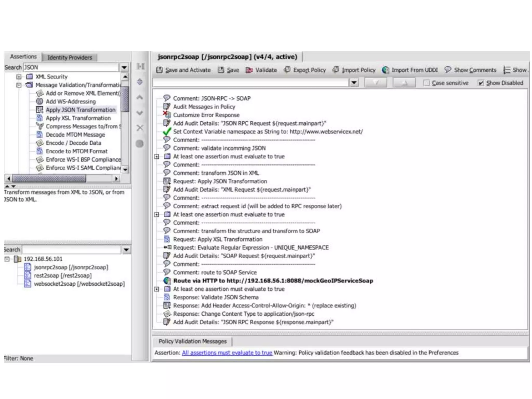Click the move assertion up arrow
Image resolution: width=532 pixels, height=399 pixels.
140,97
